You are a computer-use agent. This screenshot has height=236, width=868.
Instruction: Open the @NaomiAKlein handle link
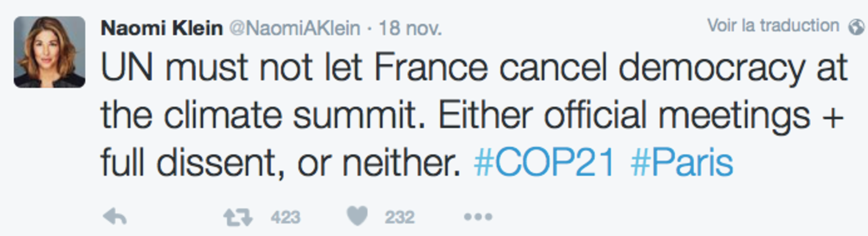pyautogui.click(x=295, y=28)
